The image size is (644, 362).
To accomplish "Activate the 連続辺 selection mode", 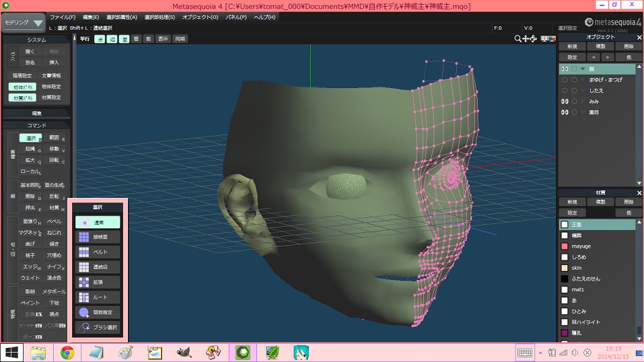I will [x=97, y=267].
